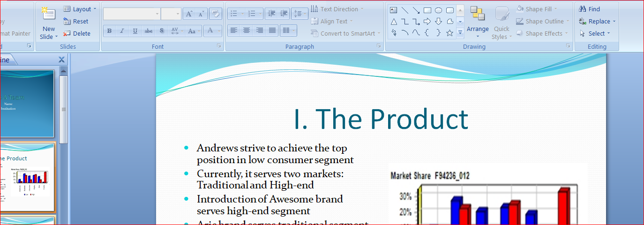Toggle Strikethrough formatting
This screenshot has height=225, width=644.
[x=149, y=31]
